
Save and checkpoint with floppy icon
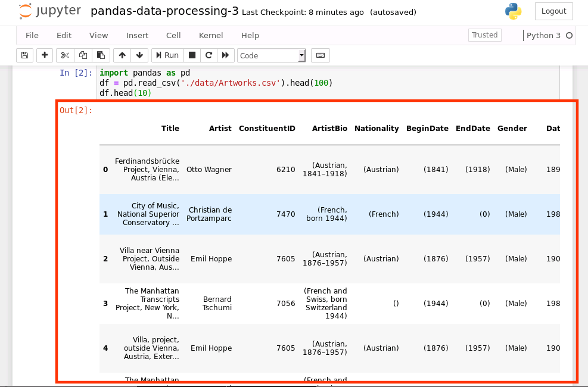[x=25, y=55]
